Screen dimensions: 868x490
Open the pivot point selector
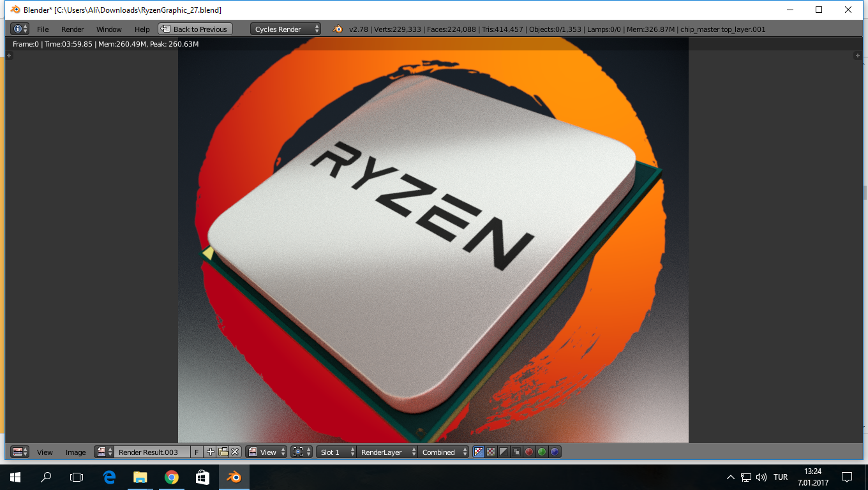[301, 452]
